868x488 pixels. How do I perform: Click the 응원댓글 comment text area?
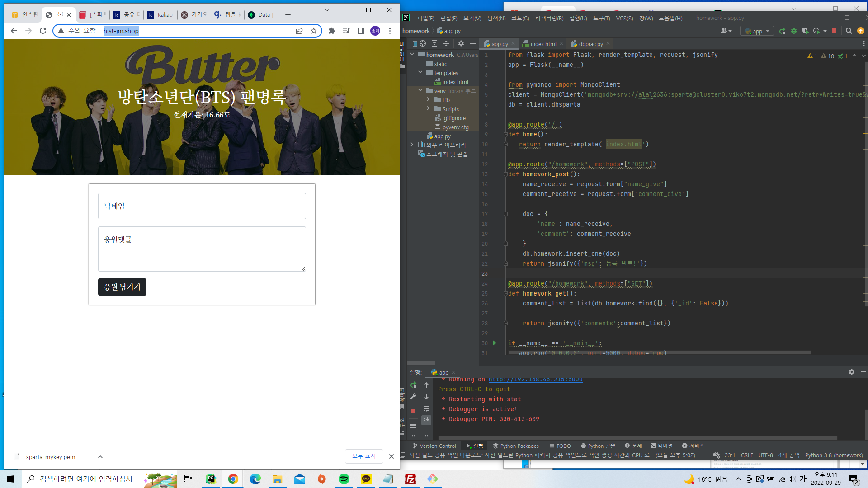coord(202,249)
